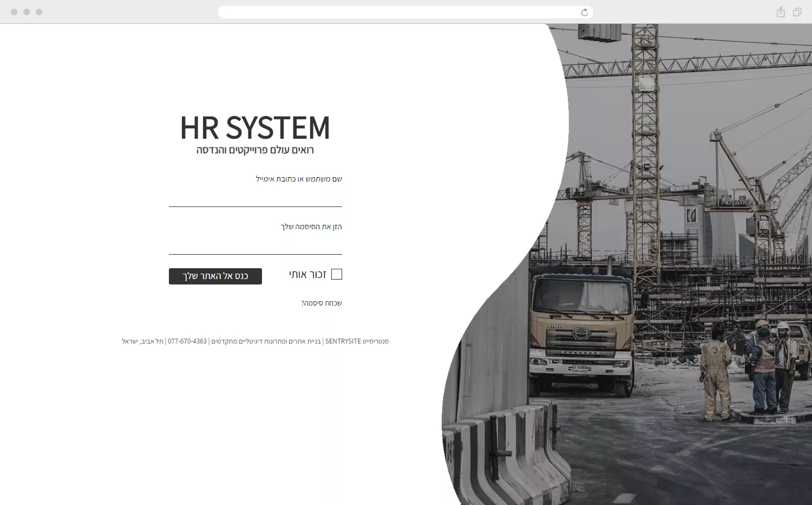Focus the browser address bar
Screen dimensions: 812x505
[405, 12]
